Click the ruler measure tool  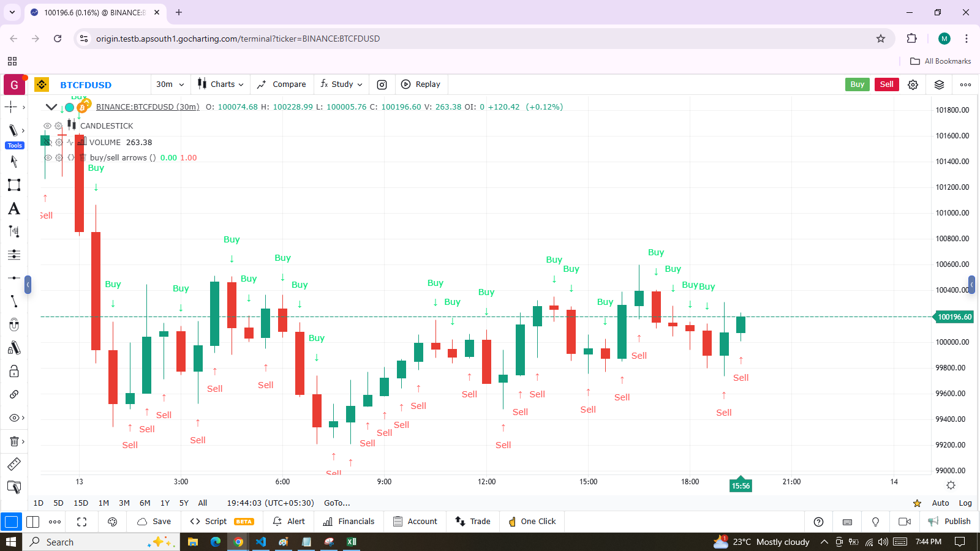[x=14, y=464]
